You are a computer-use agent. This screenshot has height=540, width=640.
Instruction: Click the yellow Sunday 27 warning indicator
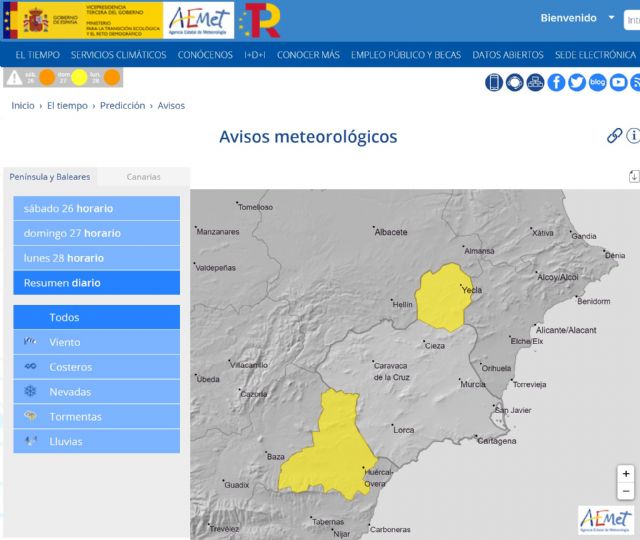[79, 78]
